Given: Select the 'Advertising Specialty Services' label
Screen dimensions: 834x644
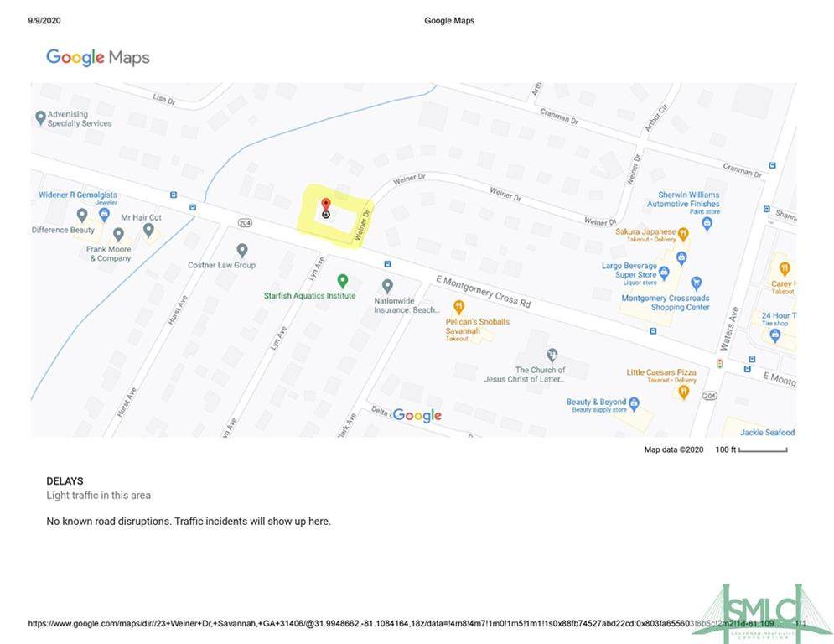Looking at the screenshot, I should point(80,119).
